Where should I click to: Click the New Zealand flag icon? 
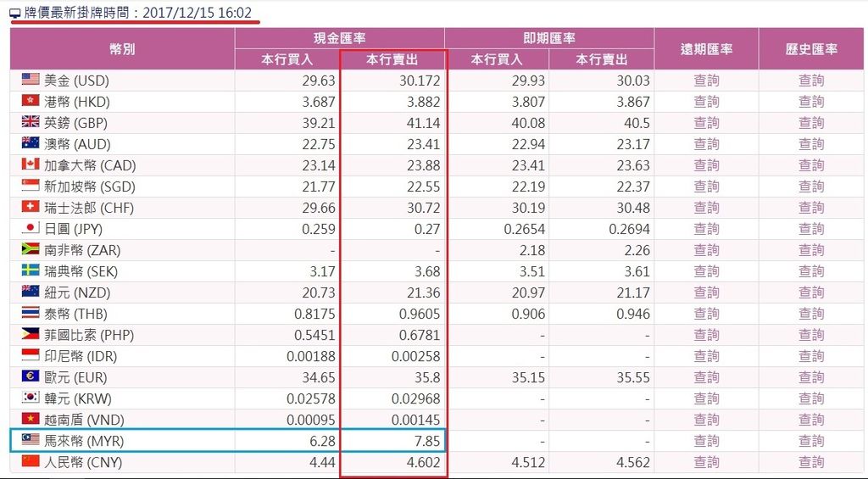(31, 292)
